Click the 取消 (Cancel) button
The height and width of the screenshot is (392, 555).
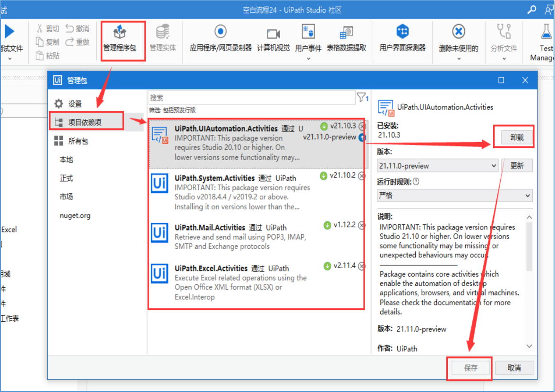pyautogui.click(x=514, y=368)
